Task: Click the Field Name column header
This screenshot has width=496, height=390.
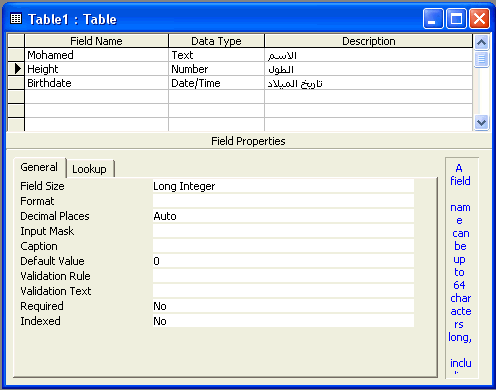Action: pyautogui.click(x=96, y=41)
